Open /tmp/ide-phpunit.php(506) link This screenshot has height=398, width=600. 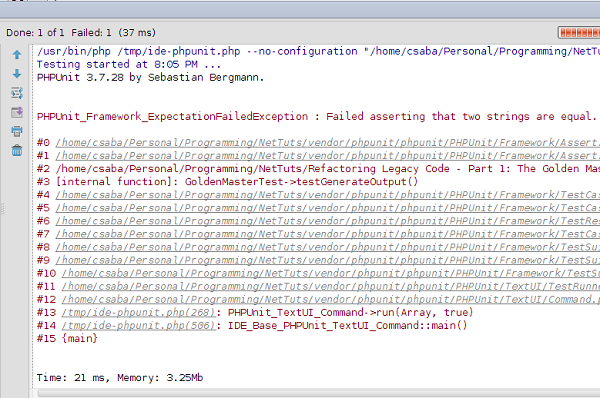coord(139,326)
